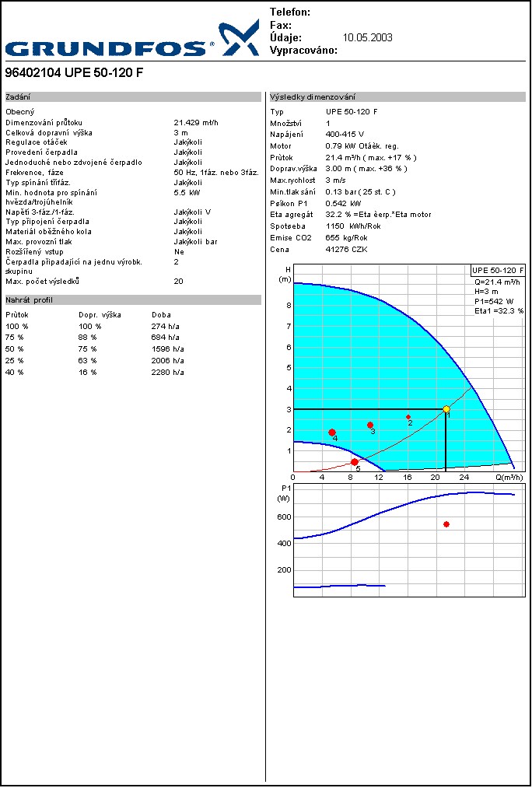
Task: Click the red dot in the P1 power chart
Action: tap(446, 524)
